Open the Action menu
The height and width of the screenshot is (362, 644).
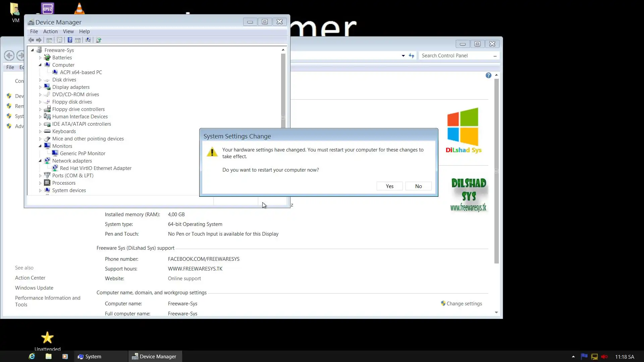(50, 32)
